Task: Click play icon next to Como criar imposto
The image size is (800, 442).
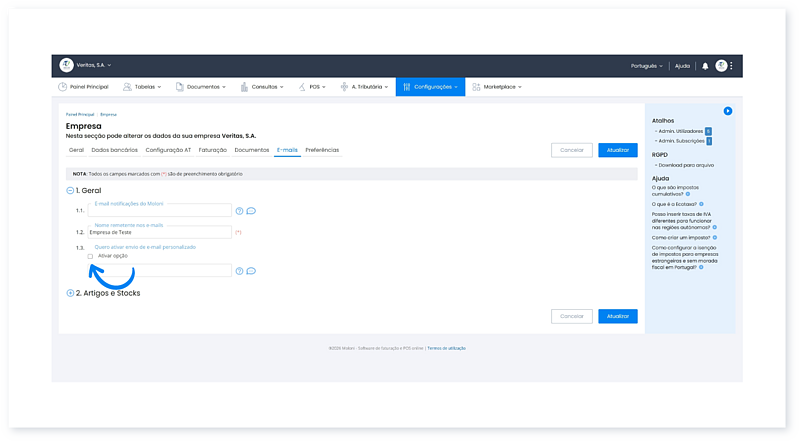Action: (715, 237)
